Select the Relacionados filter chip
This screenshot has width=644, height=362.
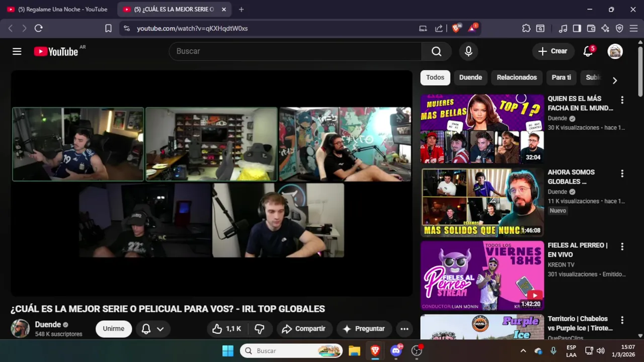pyautogui.click(x=517, y=77)
